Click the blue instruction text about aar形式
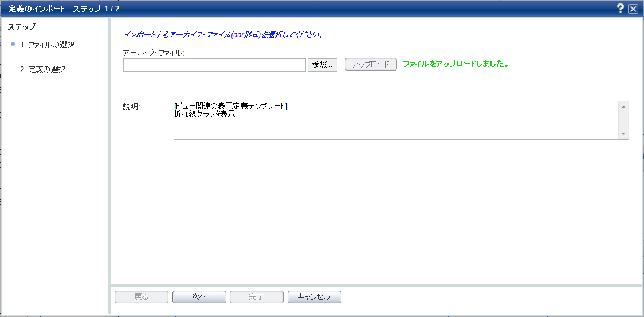This screenshot has height=317, width=644. (x=223, y=34)
